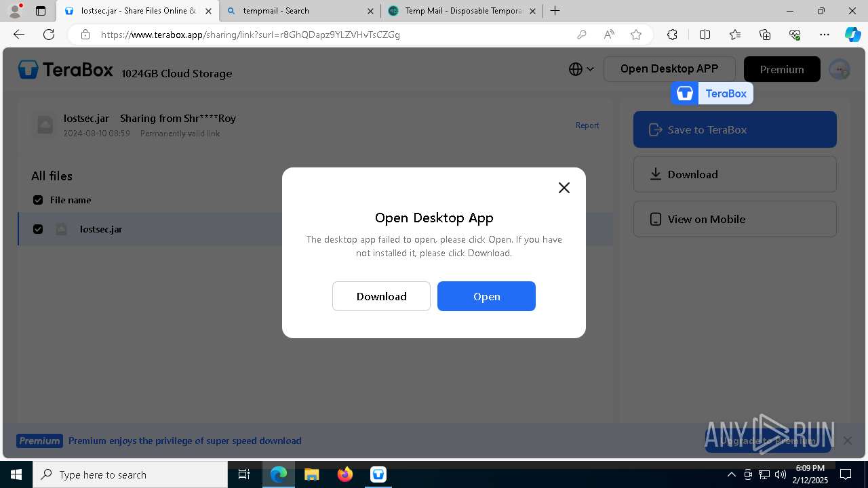The height and width of the screenshot is (488, 868).
Task: Dismiss the Premium banner with X
Action: point(848,441)
